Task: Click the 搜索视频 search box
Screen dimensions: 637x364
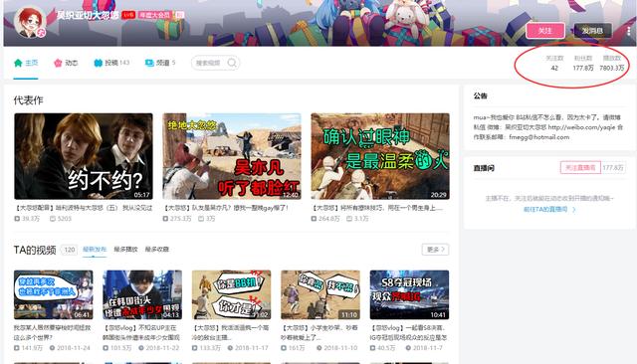Action: (215, 63)
